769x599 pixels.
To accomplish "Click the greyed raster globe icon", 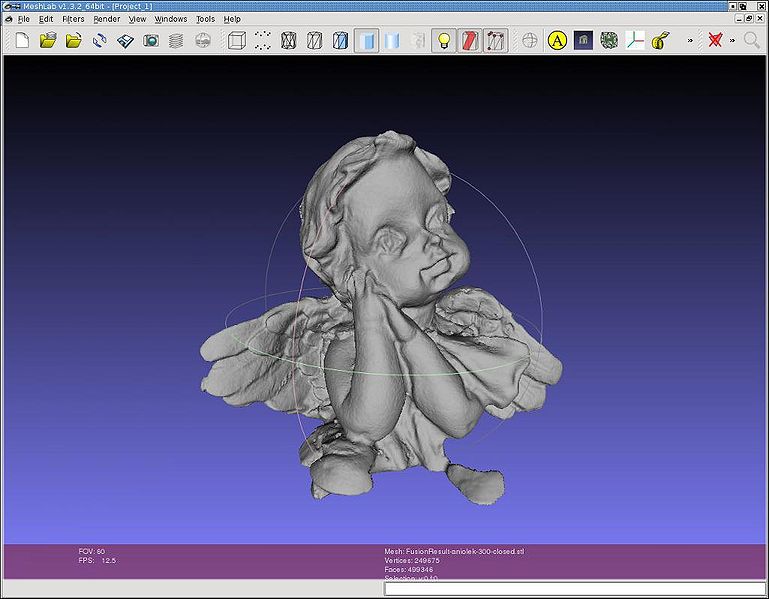I will coord(203,41).
